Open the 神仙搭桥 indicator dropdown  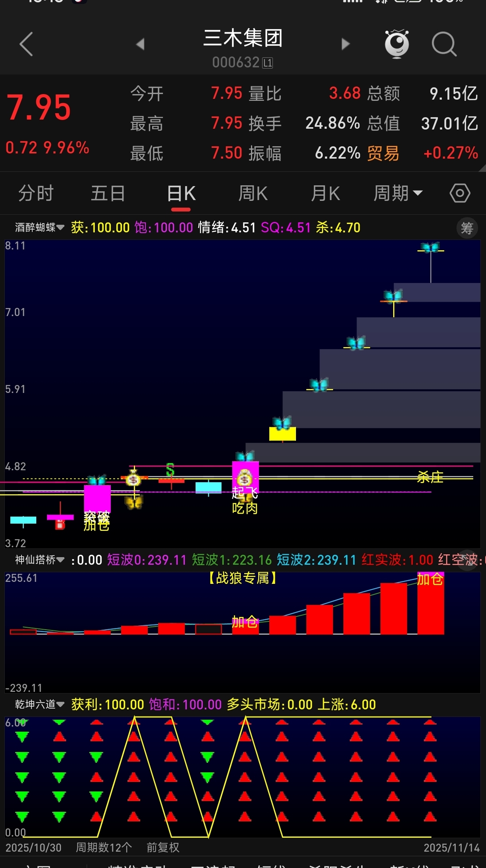tap(39, 560)
